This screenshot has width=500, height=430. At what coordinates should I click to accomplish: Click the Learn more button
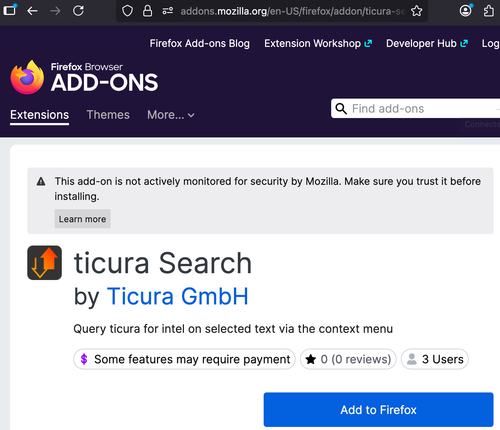click(x=82, y=219)
